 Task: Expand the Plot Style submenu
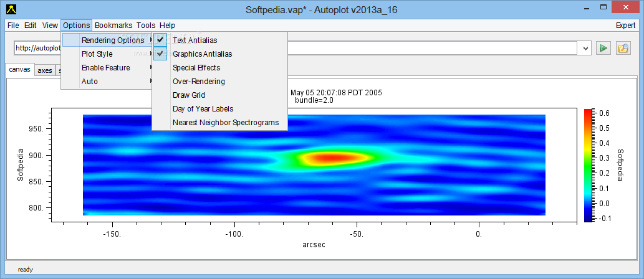tap(107, 54)
